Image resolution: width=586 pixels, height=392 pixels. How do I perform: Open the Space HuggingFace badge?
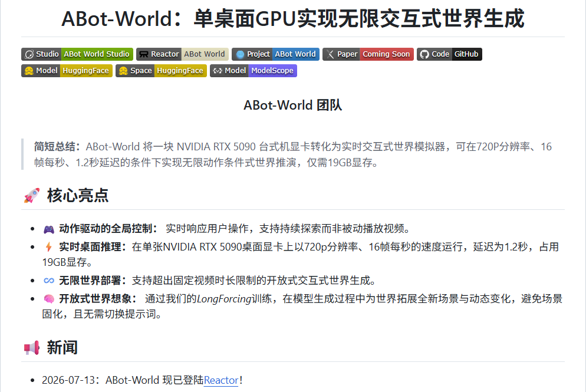click(161, 71)
